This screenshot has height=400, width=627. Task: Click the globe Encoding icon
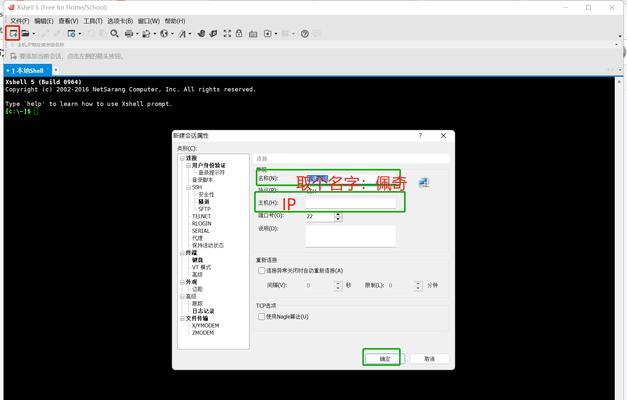click(164, 34)
